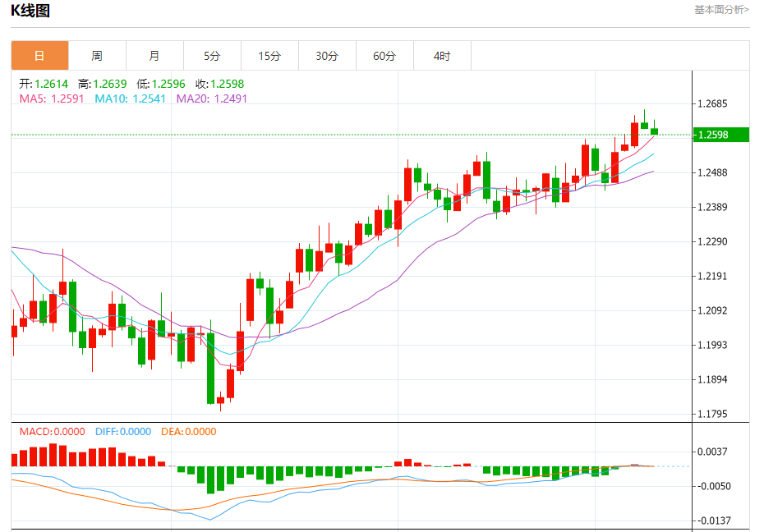Click the 高:1.2639 high value
764x532 pixels.
(103, 84)
